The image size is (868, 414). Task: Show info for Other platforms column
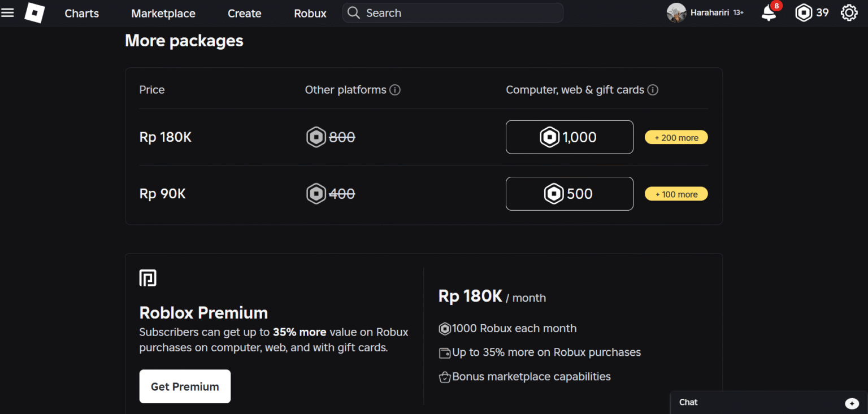point(395,90)
